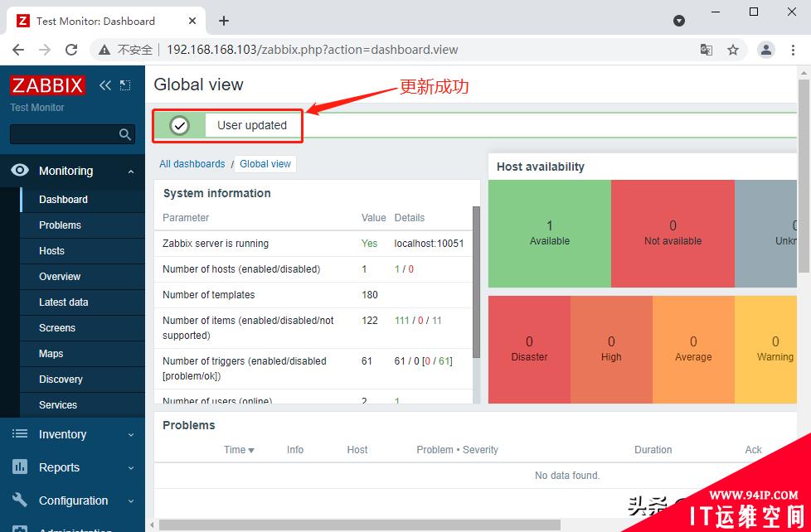The image size is (811, 532).
Task: Click the not-secure warning triangle icon
Action: tap(104, 50)
